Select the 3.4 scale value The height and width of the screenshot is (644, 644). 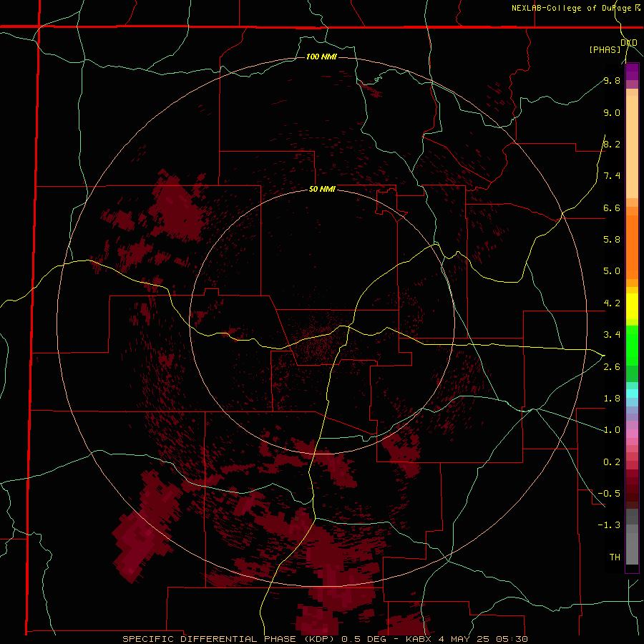click(612, 335)
